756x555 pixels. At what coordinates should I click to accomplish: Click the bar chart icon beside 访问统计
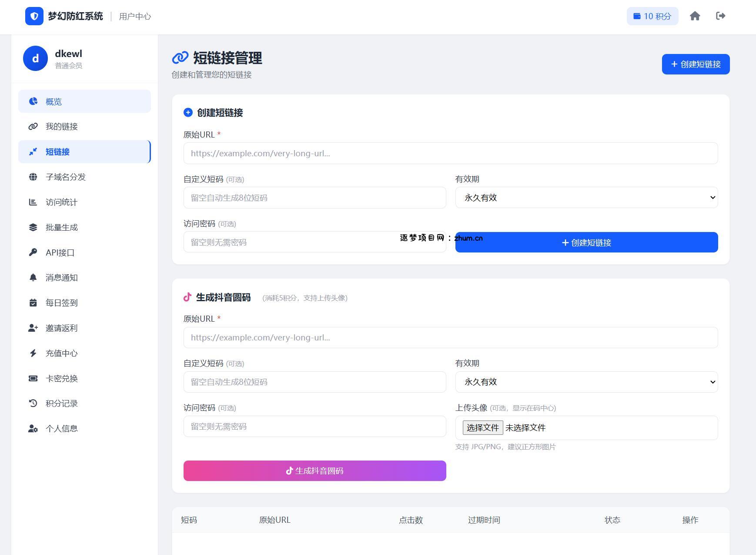coord(33,202)
